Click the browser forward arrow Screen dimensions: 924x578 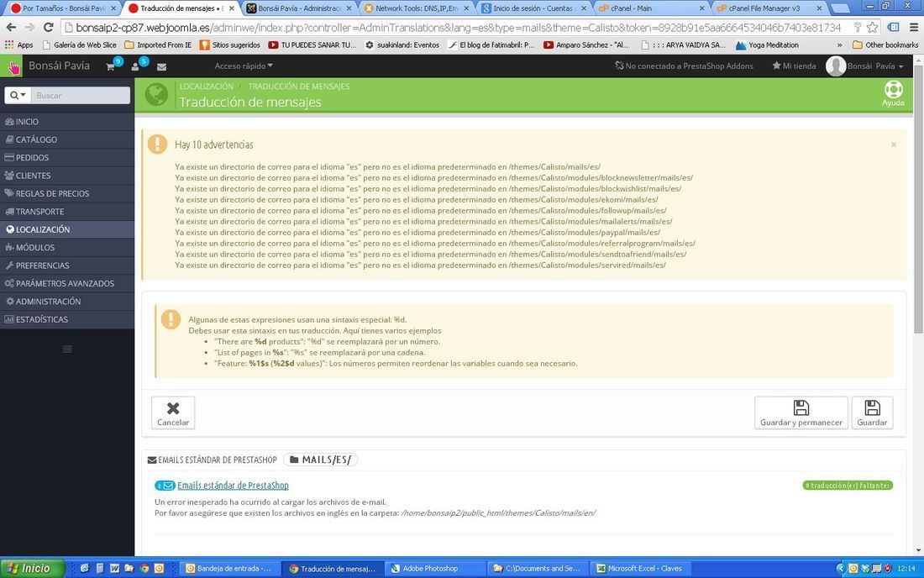click(x=30, y=28)
